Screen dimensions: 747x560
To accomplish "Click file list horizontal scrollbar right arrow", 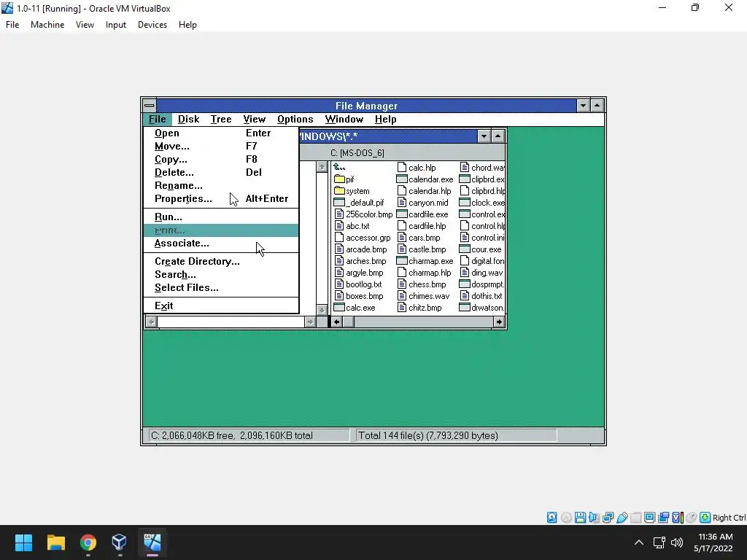I will pos(499,322).
